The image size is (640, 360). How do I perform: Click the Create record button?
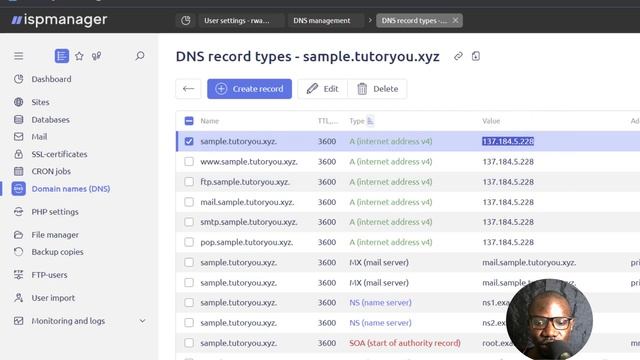(249, 89)
